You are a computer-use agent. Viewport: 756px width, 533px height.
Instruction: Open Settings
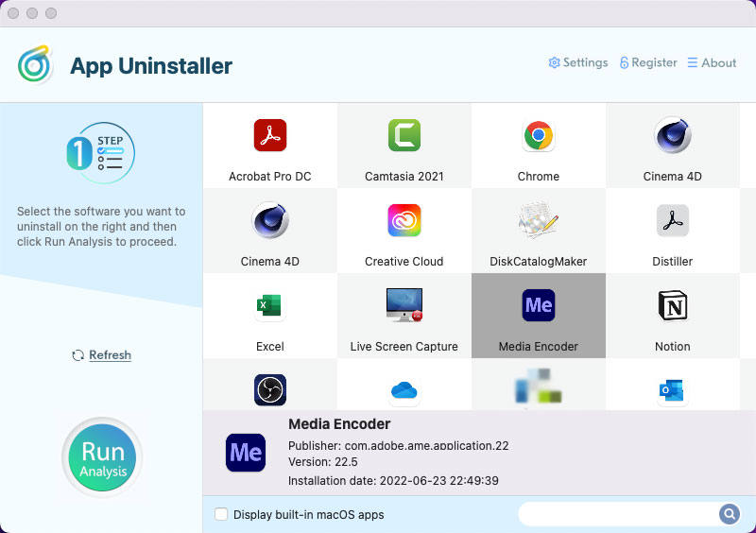(x=578, y=62)
